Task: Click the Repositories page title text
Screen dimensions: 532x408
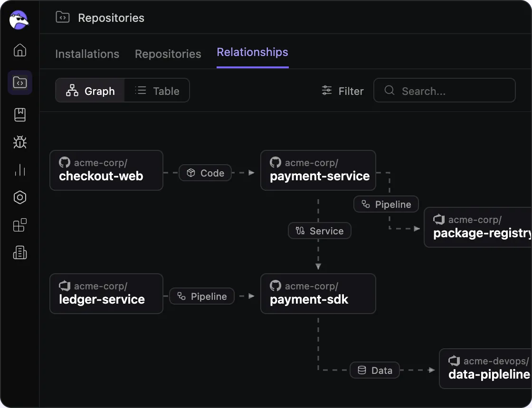Action: (111, 18)
